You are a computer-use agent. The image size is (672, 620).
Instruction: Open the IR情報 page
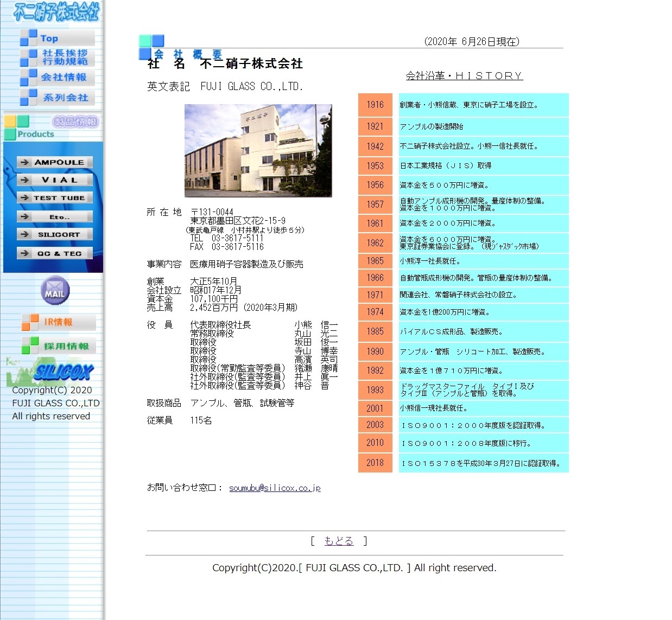click(58, 322)
